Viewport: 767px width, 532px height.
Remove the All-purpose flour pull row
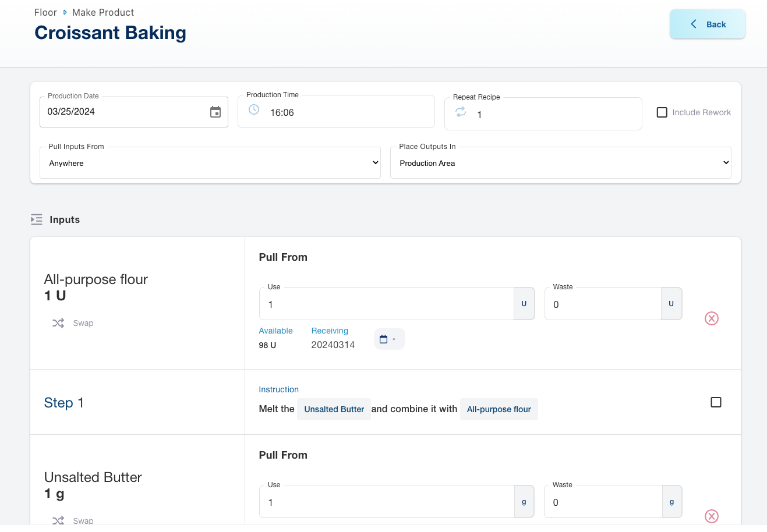tap(712, 318)
